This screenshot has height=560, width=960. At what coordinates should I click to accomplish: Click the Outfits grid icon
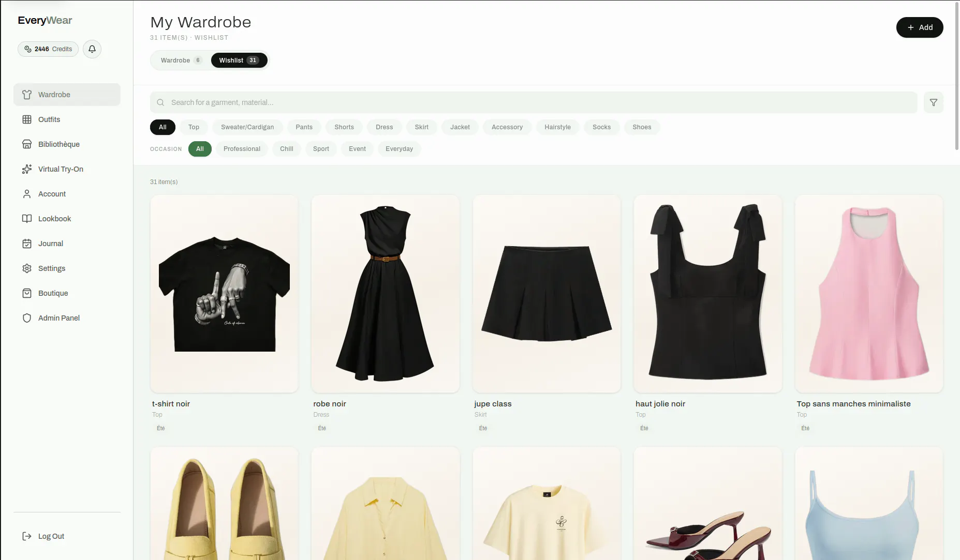(27, 119)
